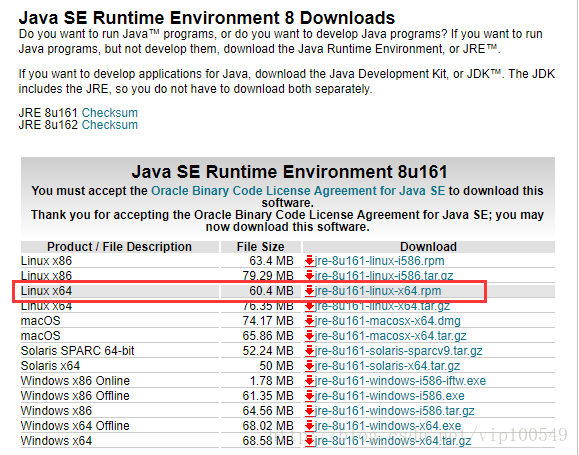Click the Solaris x64 product cell

[120, 366]
